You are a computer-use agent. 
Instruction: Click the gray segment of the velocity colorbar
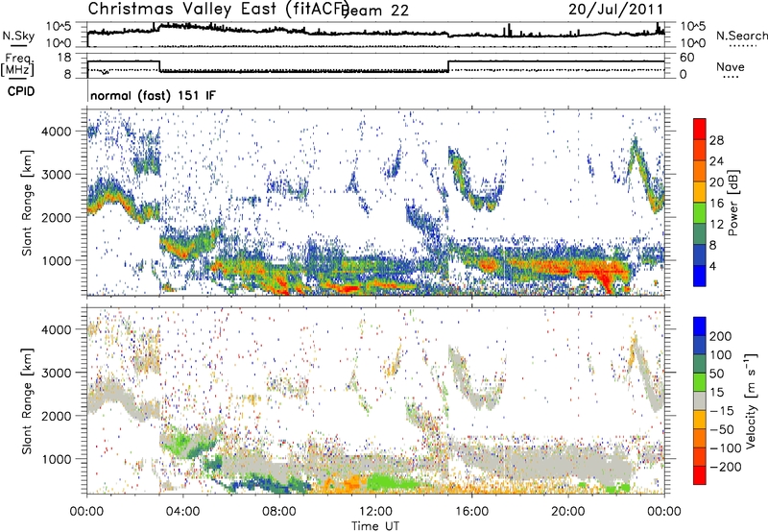(x=700, y=400)
